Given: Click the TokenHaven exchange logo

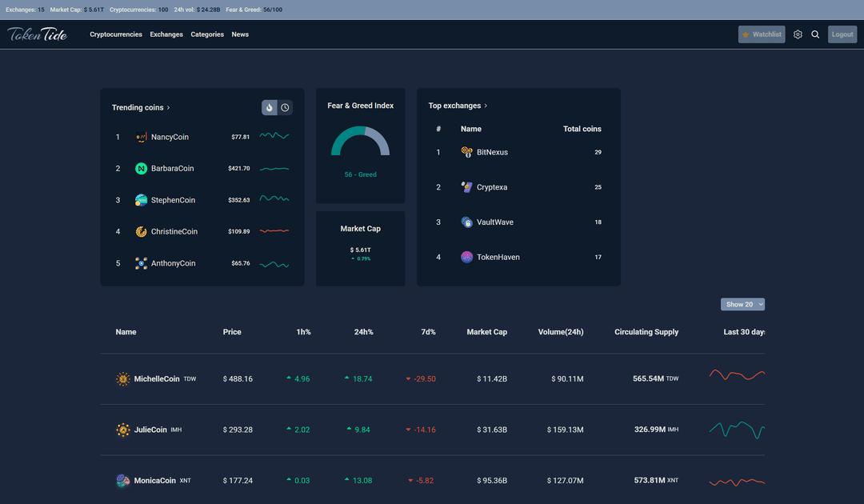Looking at the screenshot, I should [x=467, y=257].
